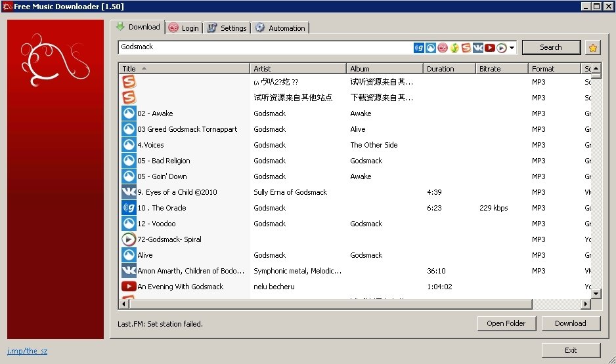Click the Grooveshark icon beside 03 Greed Godsmack Tornappart
This screenshot has width=616, height=364.
pos(129,129)
